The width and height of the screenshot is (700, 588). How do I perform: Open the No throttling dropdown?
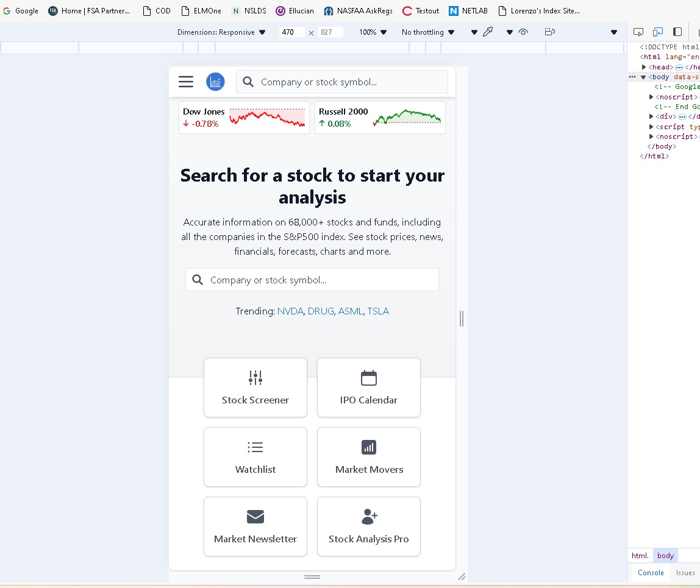click(x=428, y=32)
